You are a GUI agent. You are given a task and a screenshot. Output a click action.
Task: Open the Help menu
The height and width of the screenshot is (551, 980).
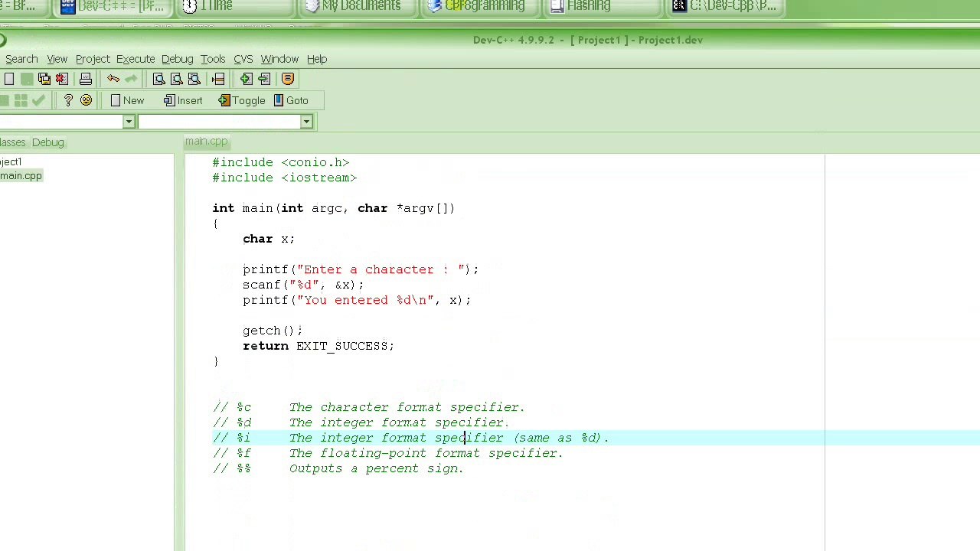317,59
